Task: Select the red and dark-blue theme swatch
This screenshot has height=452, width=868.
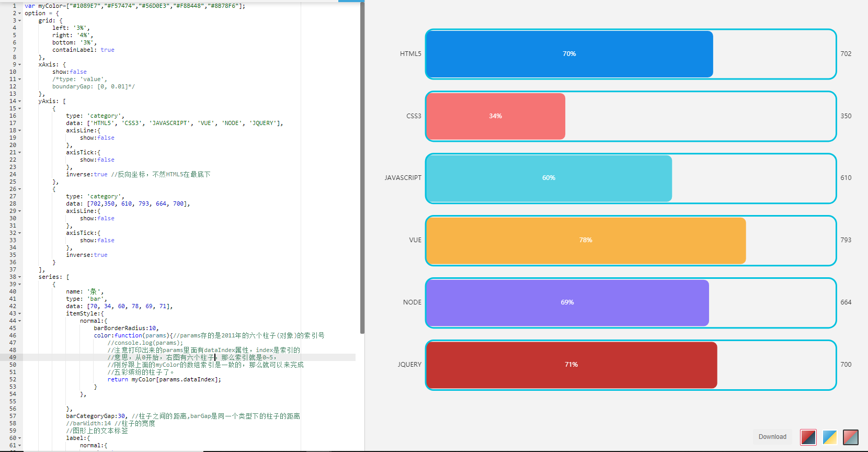Action: point(808,437)
